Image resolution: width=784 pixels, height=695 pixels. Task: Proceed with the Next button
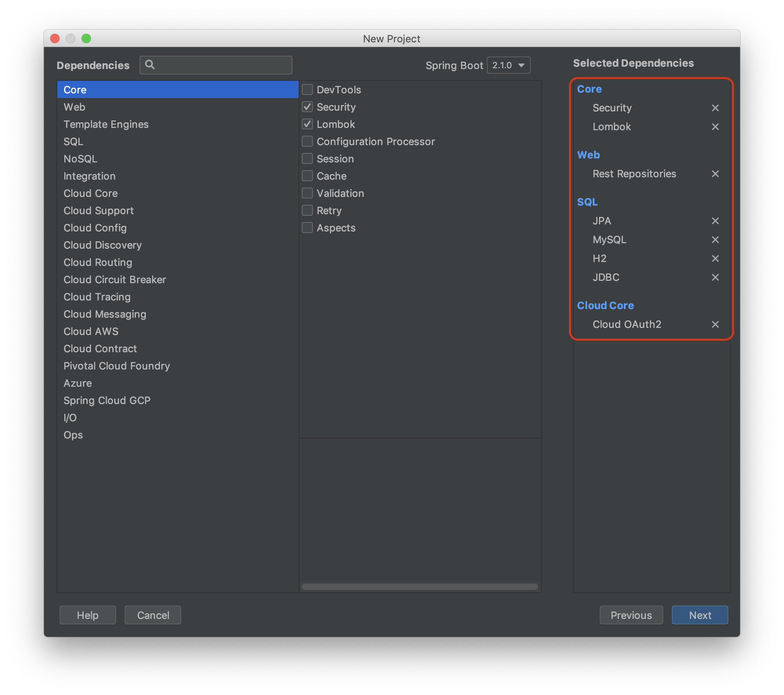(700, 615)
